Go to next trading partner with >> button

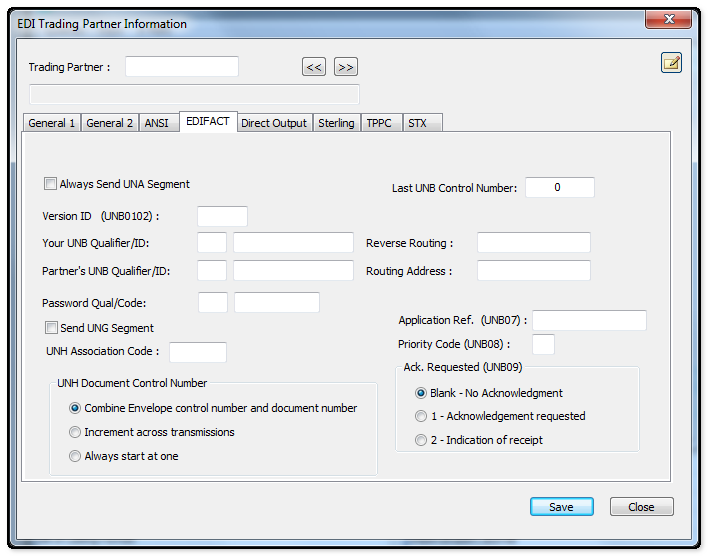pyautogui.click(x=346, y=67)
